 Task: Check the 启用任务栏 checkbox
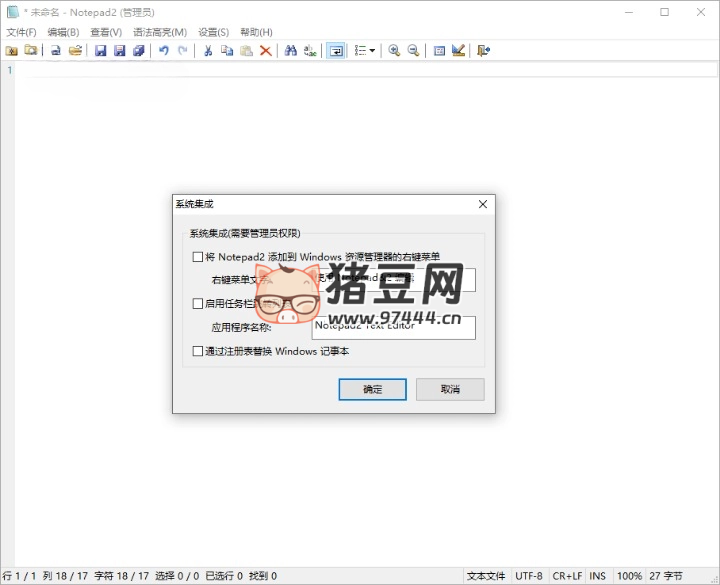point(197,303)
